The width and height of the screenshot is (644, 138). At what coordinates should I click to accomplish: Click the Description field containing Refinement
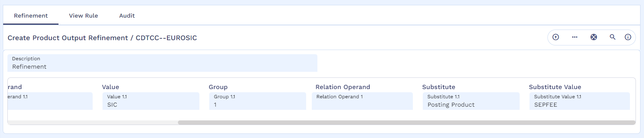coord(162,63)
